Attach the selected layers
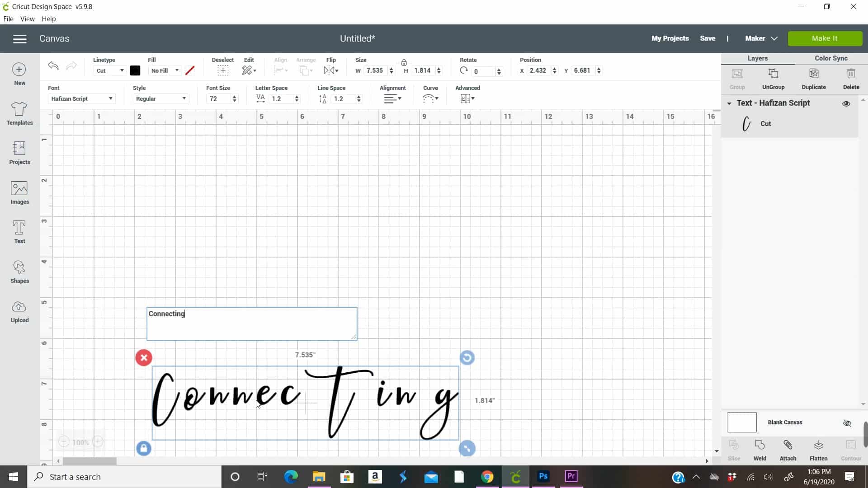Viewport: 868px width, 488px height. (788, 450)
